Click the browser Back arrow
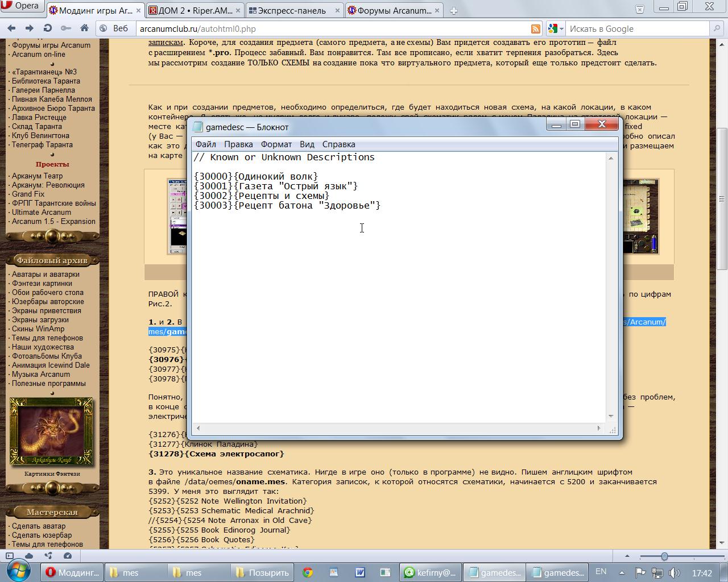This screenshot has height=582, width=728. click(x=11, y=28)
